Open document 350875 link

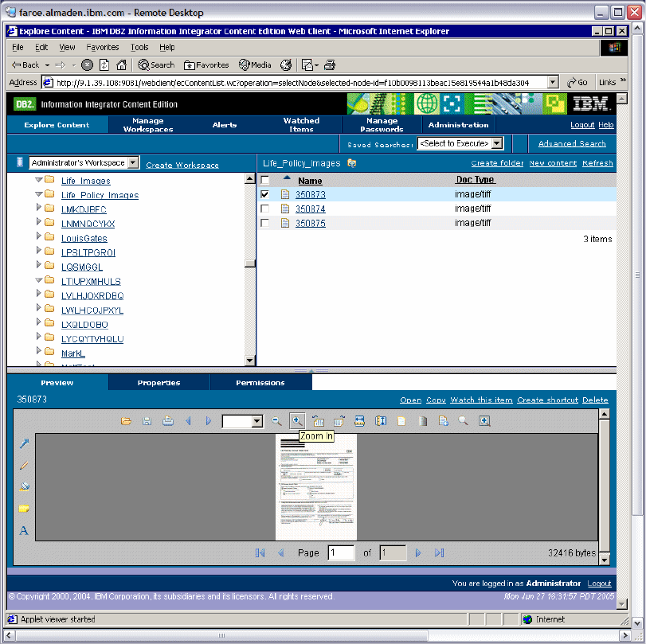310,223
